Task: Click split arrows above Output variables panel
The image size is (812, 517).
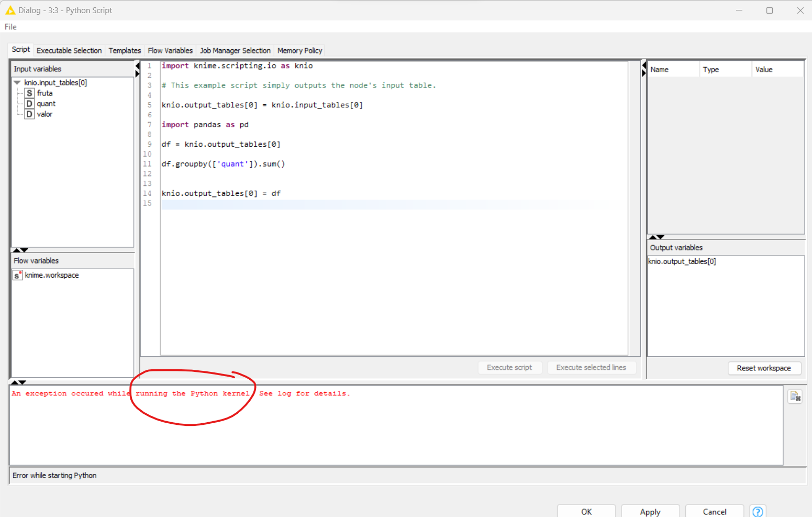Action: (657, 237)
